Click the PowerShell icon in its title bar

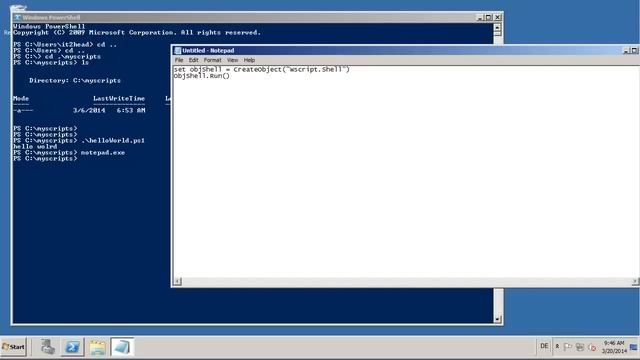point(18,18)
